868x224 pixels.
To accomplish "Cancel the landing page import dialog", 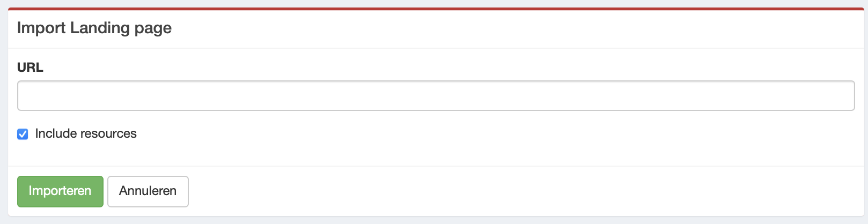I will [148, 191].
